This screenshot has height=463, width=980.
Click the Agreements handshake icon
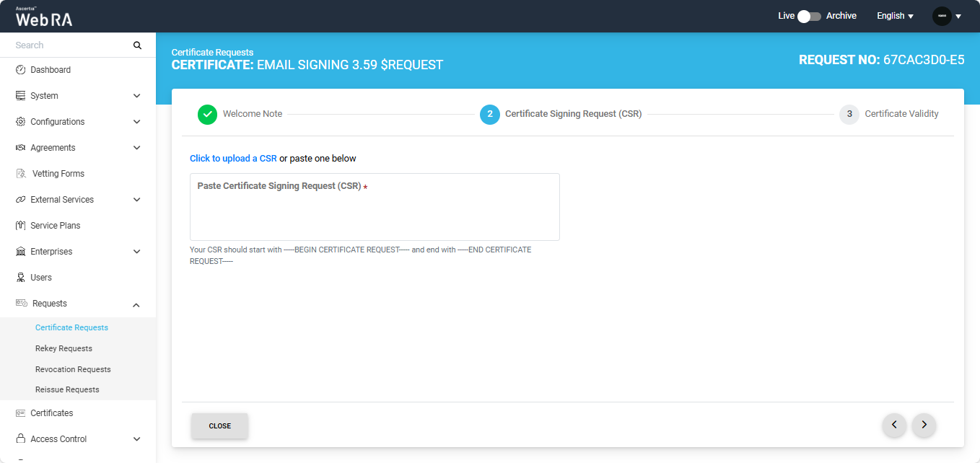(x=20, y=148)
